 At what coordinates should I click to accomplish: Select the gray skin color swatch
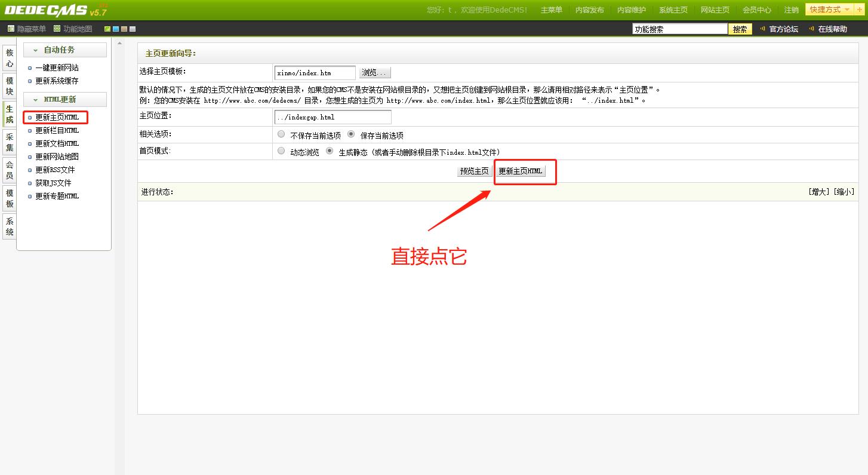[x=133, y=29]
